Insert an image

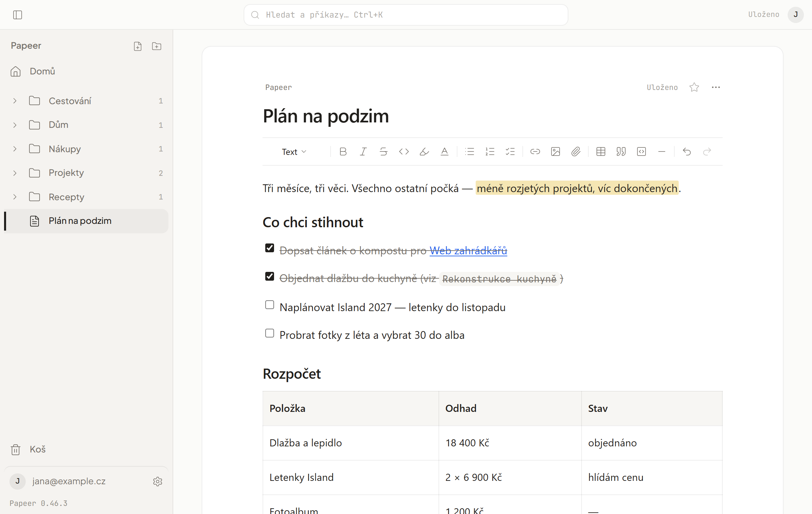tap(556, 152)
